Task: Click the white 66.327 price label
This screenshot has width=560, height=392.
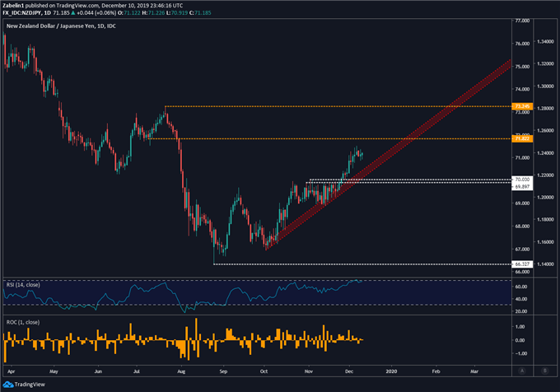Action: click(522, 264)
